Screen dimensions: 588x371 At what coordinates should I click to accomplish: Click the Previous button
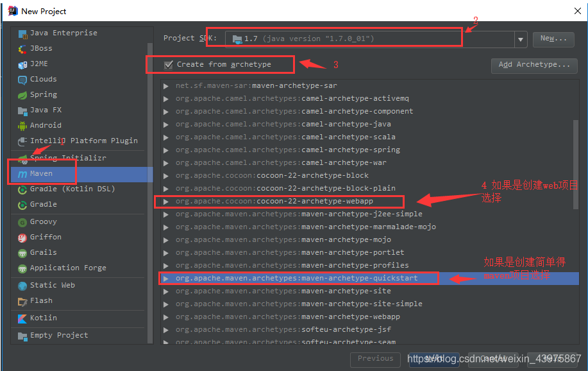[x=375, y=359]
